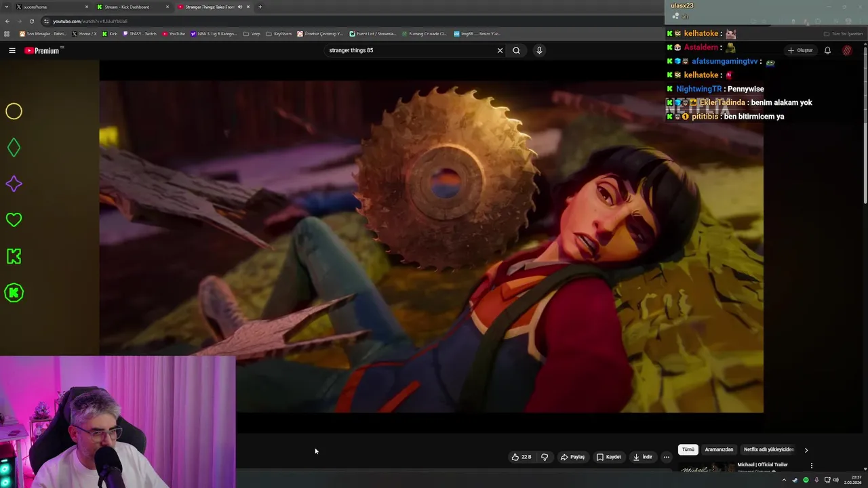The width and height of the screenshot is (868, 488).
Task: Open the KeyGivers bookmark folder
Action: tap(279, 33)
